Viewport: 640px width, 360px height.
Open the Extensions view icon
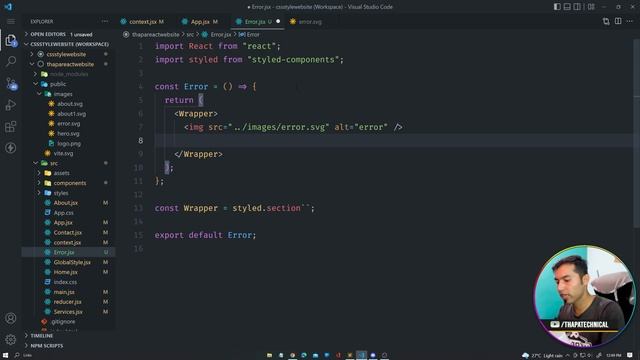pyautogui.click(x=11, y=127)
